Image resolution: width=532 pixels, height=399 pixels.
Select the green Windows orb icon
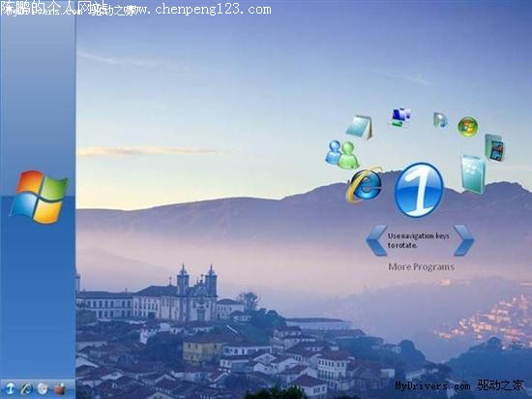click(468, 127)
